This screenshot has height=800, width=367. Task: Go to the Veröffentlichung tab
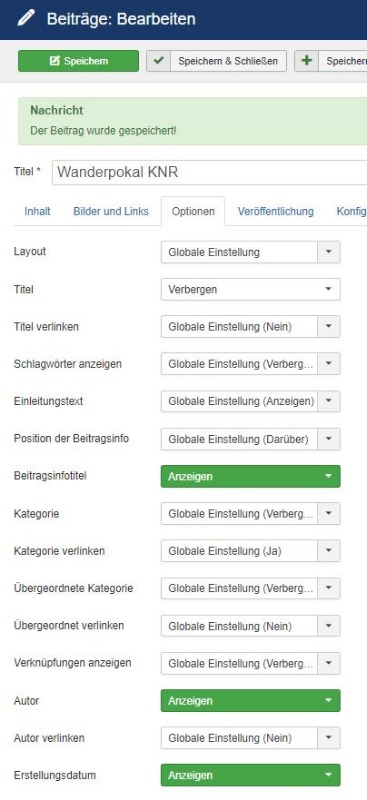click(276, 211)
